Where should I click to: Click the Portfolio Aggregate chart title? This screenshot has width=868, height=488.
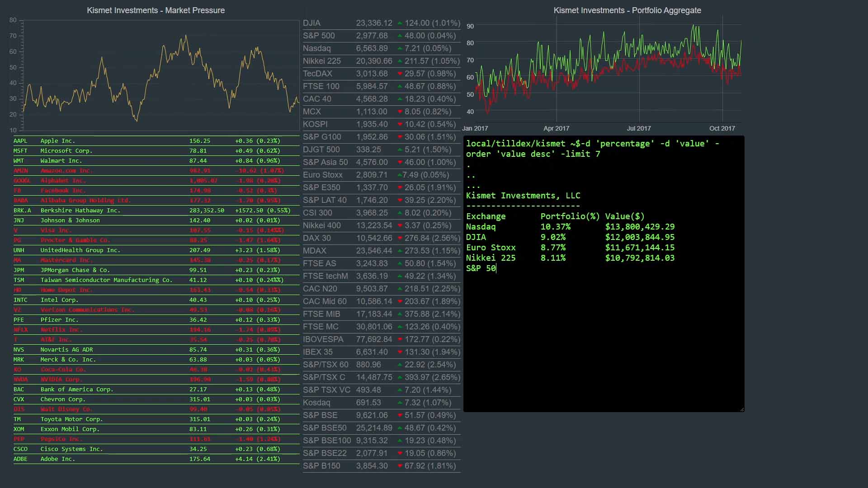click(x=627, y=10)
